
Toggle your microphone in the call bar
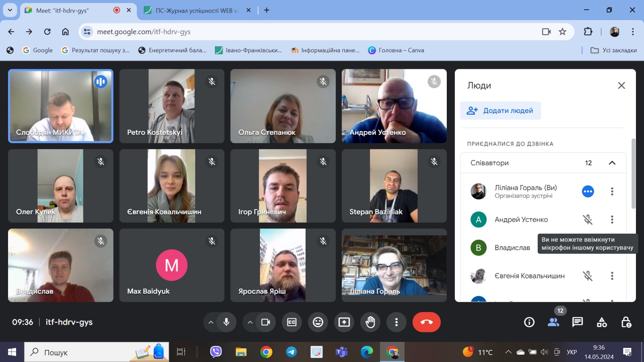pos(226,322)
